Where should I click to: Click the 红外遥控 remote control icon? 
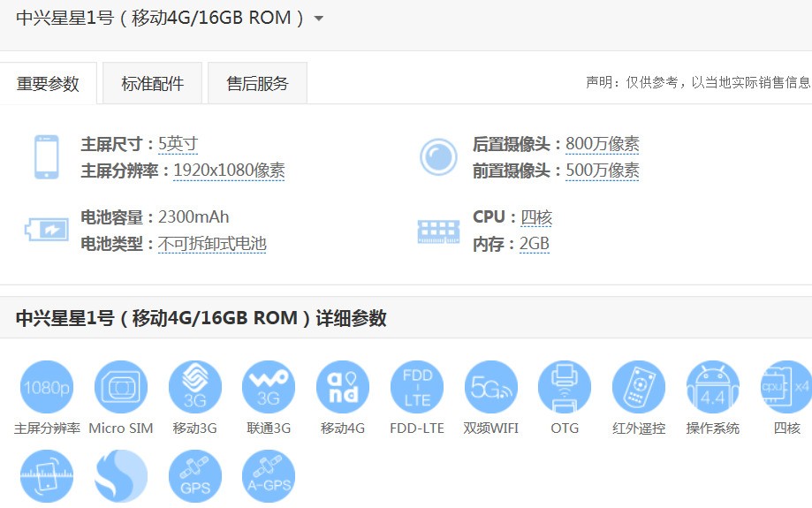(x=639, y=387)
